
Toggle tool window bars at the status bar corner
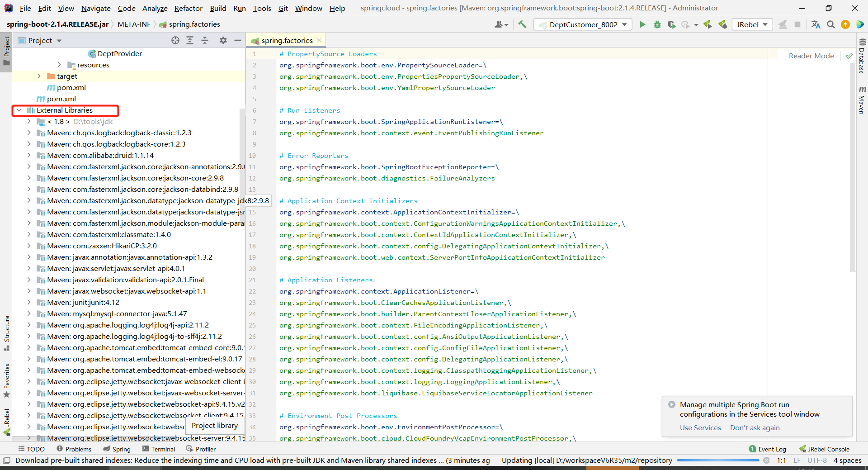pos(6,461)
